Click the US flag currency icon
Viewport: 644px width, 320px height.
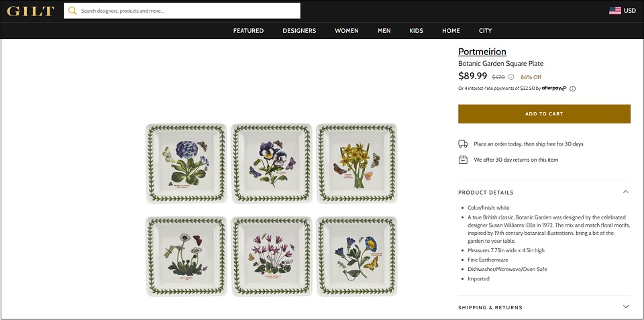coord(615,11)
